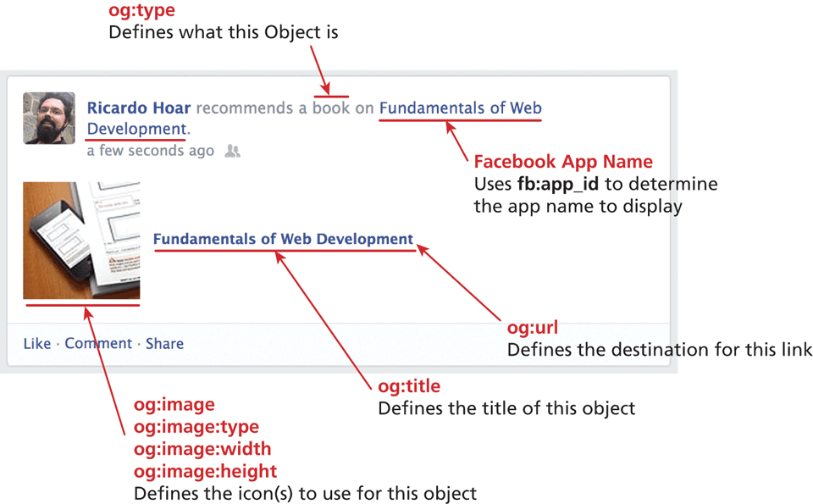Open the bold title link beside the thumbnail
813x504 pixels.
(283, 240)
